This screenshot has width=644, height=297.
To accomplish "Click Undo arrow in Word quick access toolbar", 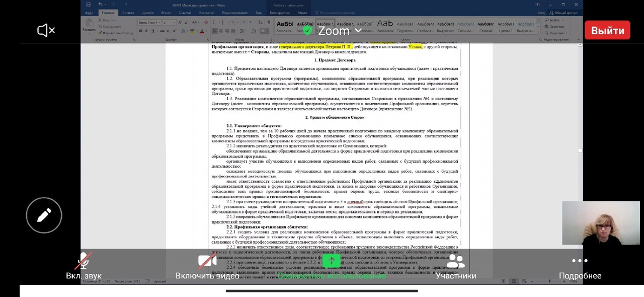I will tap(101, 5).
